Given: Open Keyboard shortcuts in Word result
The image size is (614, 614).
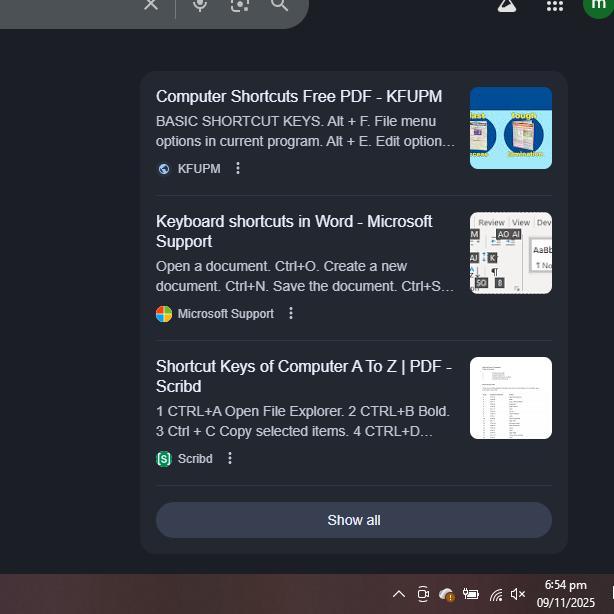Looking at the screenshot, I should click(x=294, y=231).
